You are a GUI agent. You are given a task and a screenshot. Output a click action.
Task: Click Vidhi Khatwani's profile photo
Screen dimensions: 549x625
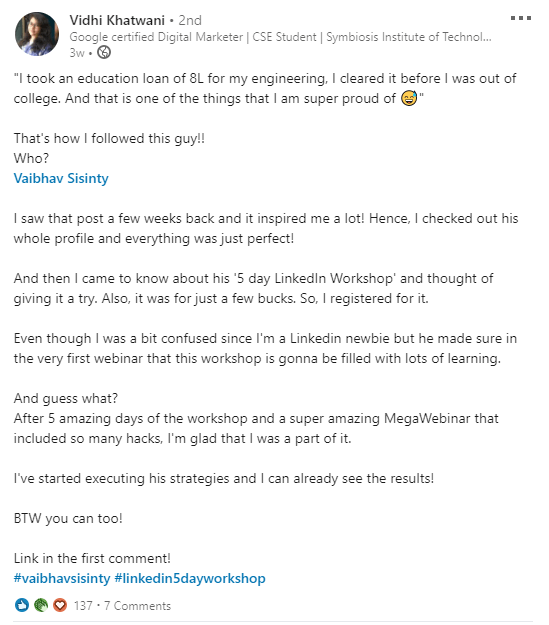click(x=37, y=34)
